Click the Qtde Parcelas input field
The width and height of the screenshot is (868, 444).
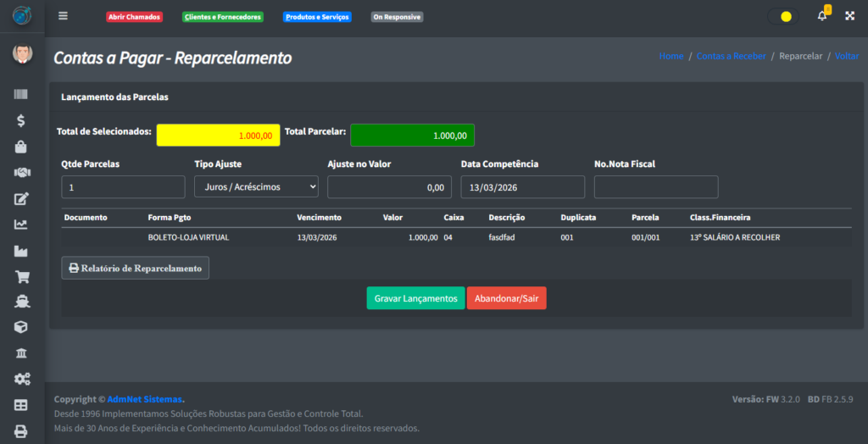pyautogui.click(x=123, y=187)
